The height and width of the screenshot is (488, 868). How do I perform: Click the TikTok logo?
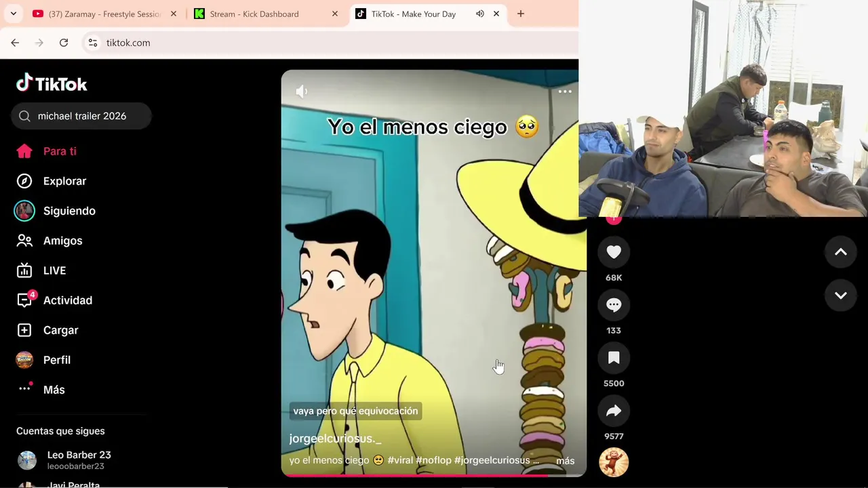[52, 83]
